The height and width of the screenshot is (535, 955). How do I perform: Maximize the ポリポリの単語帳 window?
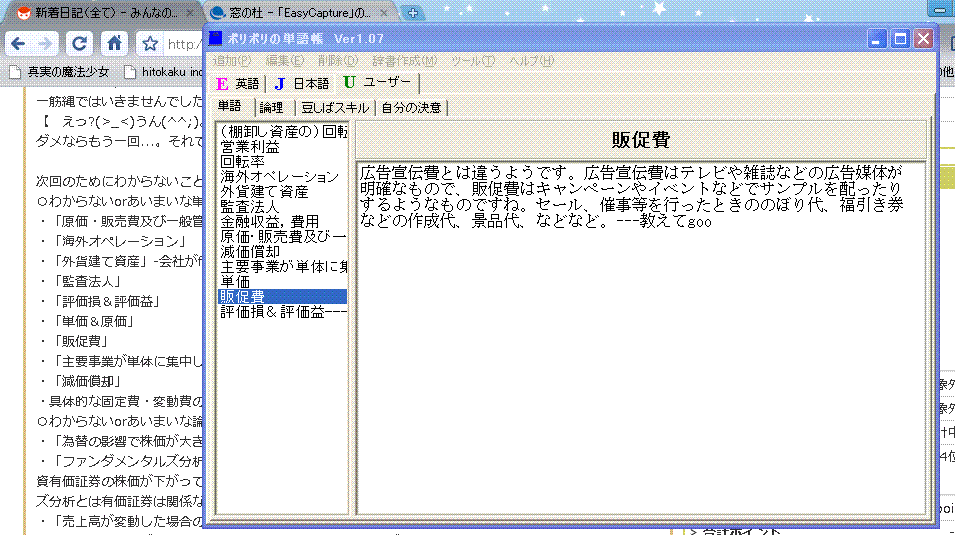[900, 39]
